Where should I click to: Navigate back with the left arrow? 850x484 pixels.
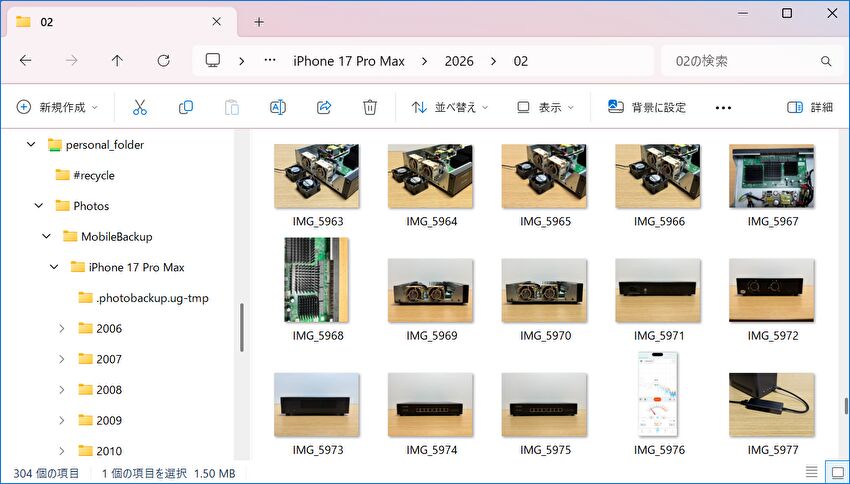26,61
